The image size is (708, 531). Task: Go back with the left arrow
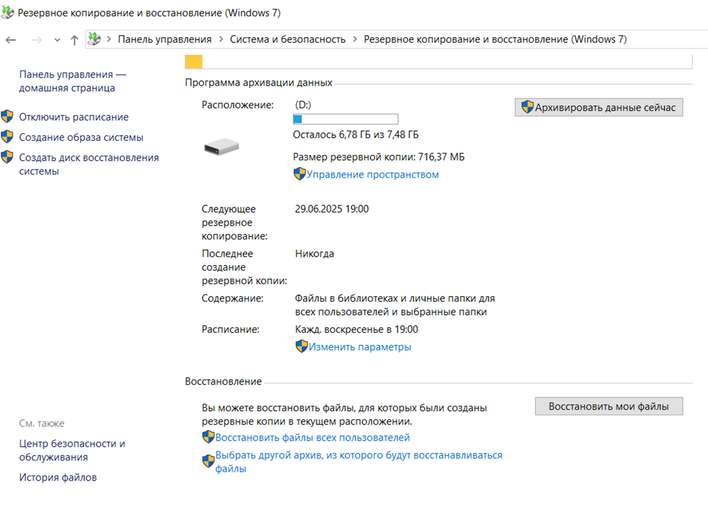(11, 40)
